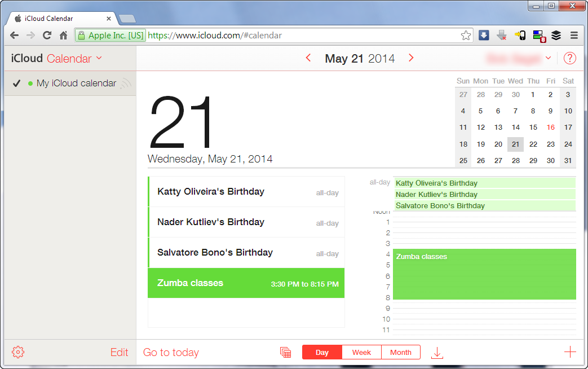Click the May 21 2014 header title

(x=360, y=59)
